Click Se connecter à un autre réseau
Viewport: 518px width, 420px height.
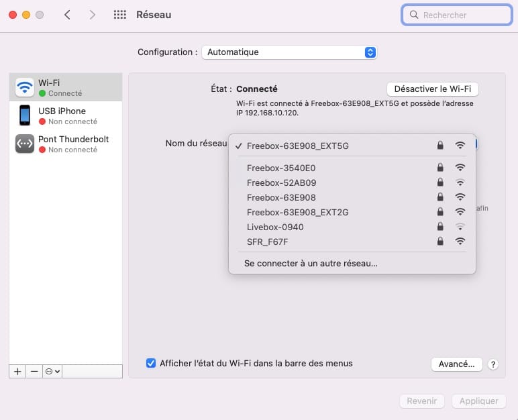[311, 264]
